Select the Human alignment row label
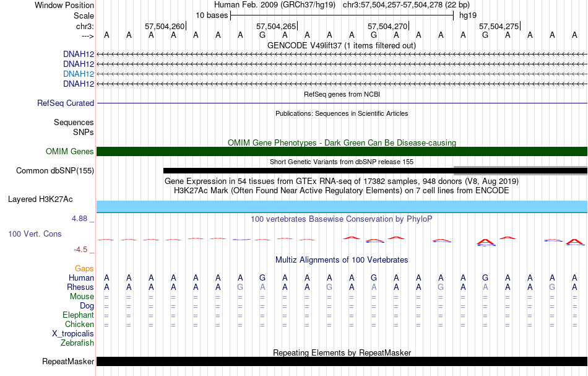The height and width of the screenshot is (376, 588). coord(81,278)
